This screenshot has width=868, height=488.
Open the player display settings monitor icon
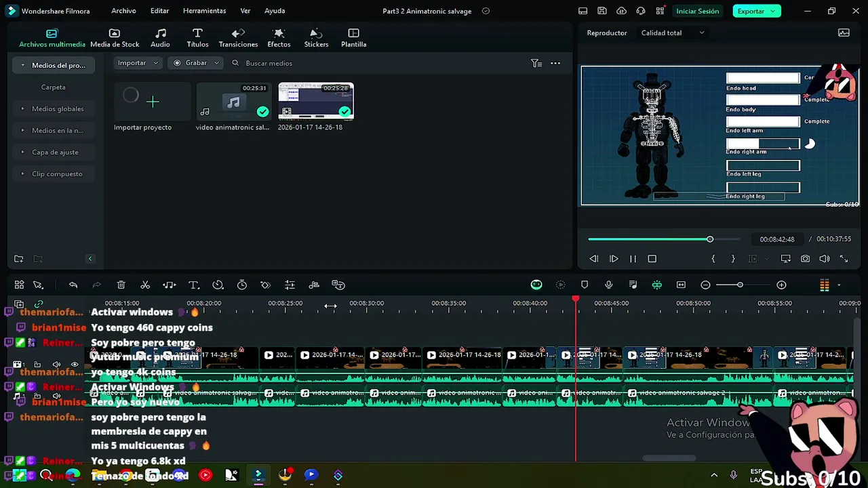click(786, 259)
